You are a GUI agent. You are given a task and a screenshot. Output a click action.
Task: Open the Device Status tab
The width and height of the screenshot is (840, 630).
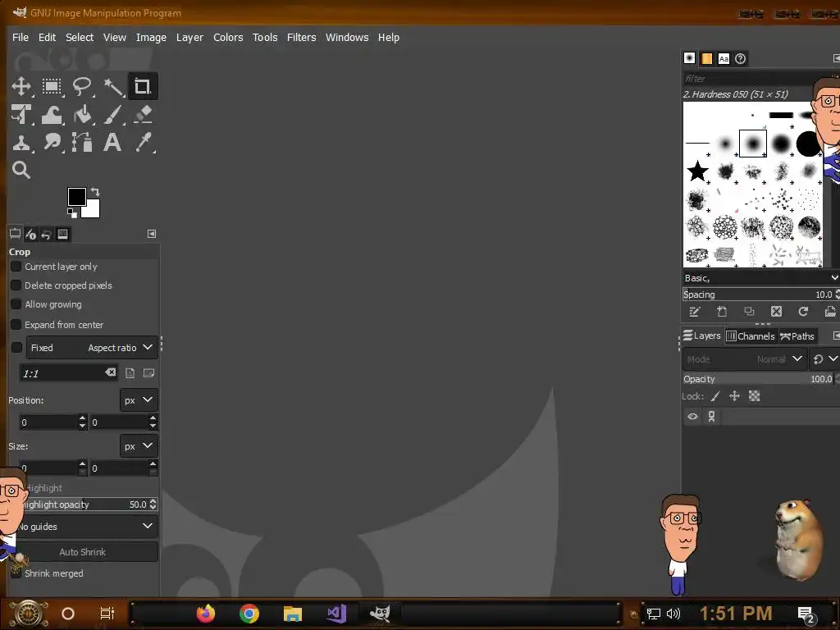click(30, 234)
